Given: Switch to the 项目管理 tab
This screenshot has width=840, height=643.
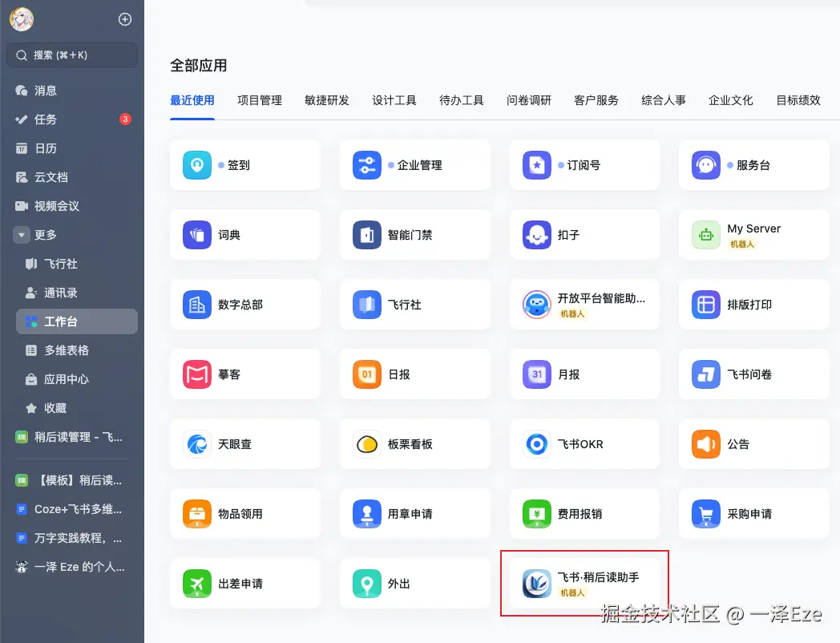Looking at the screenshot, I should click(260, 100).
